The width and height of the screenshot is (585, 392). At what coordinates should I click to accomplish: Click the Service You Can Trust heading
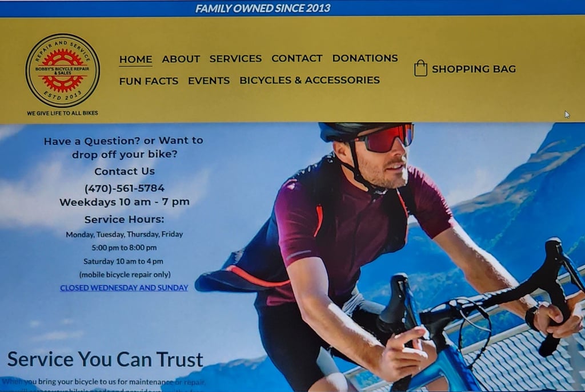(x=105, y=359)
